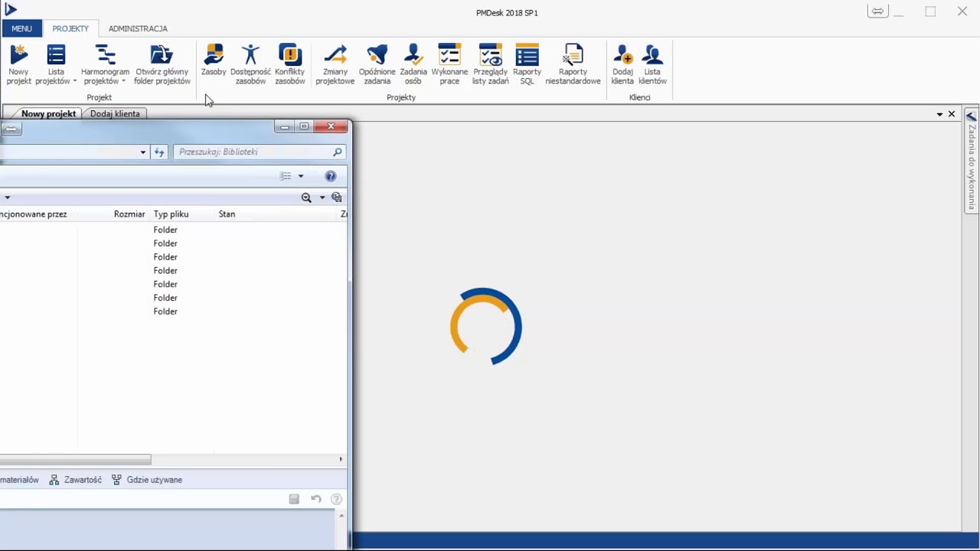This screenshot has width=980, height=551.
Task: Click Dodaj klienta ribbon icon
Action: click(x=622, y=64)
